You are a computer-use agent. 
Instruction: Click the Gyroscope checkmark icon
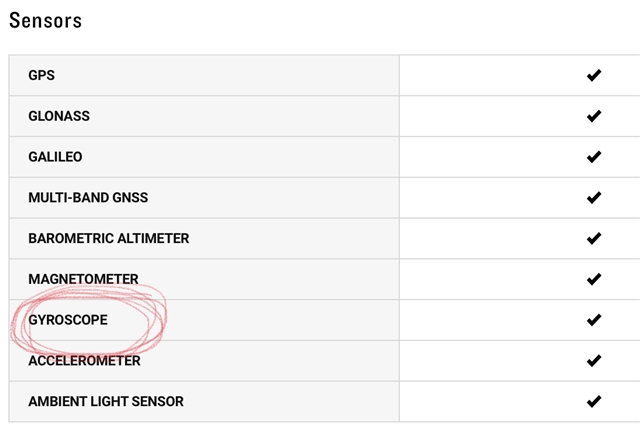click(x=594, y=320)
